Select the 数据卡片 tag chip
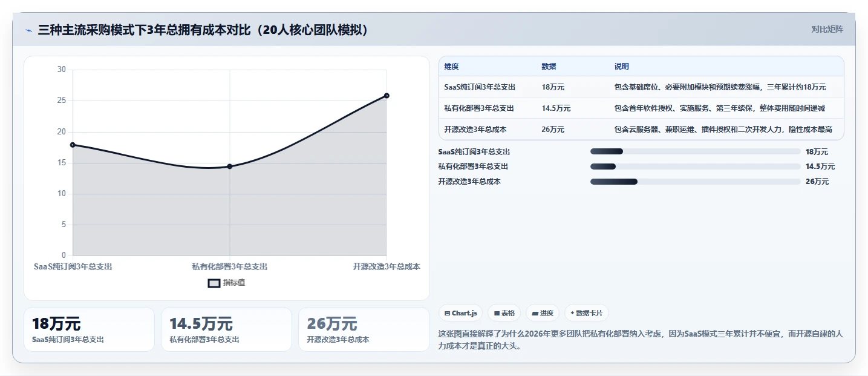This screenshot has height=376, width=868. pyautogui.click(x=587, y=313)
